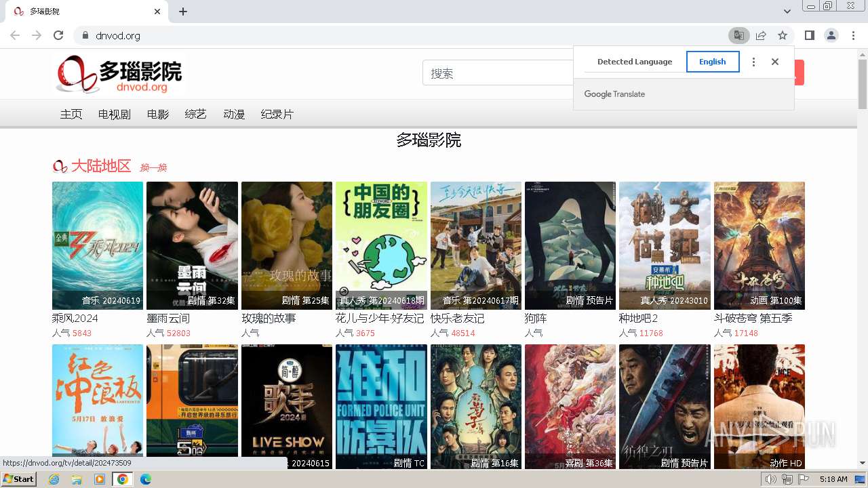Click the 乘风2024 poster thumbnail
868x488 pixels.
click(98, 245)
